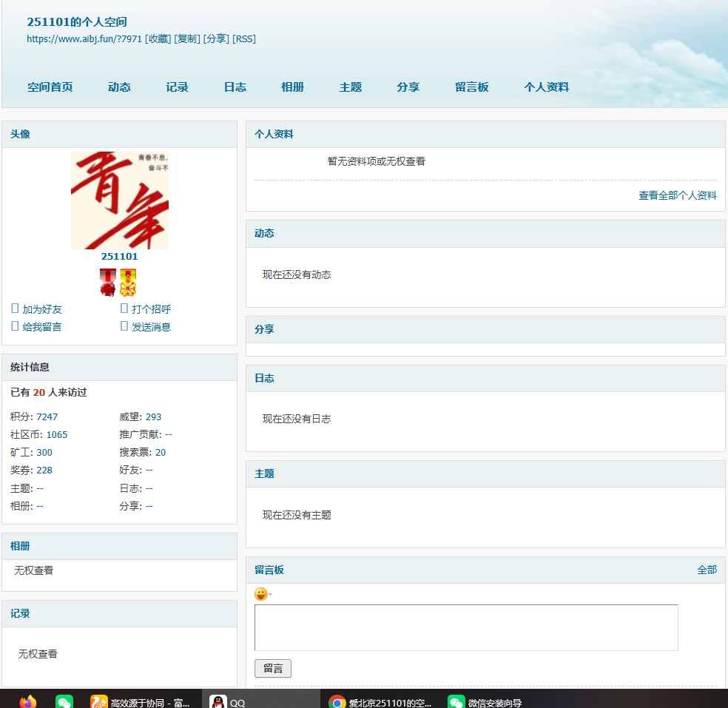
Task: Open the 个人资料 navigation tab
Action: click(x=546, y=87)
